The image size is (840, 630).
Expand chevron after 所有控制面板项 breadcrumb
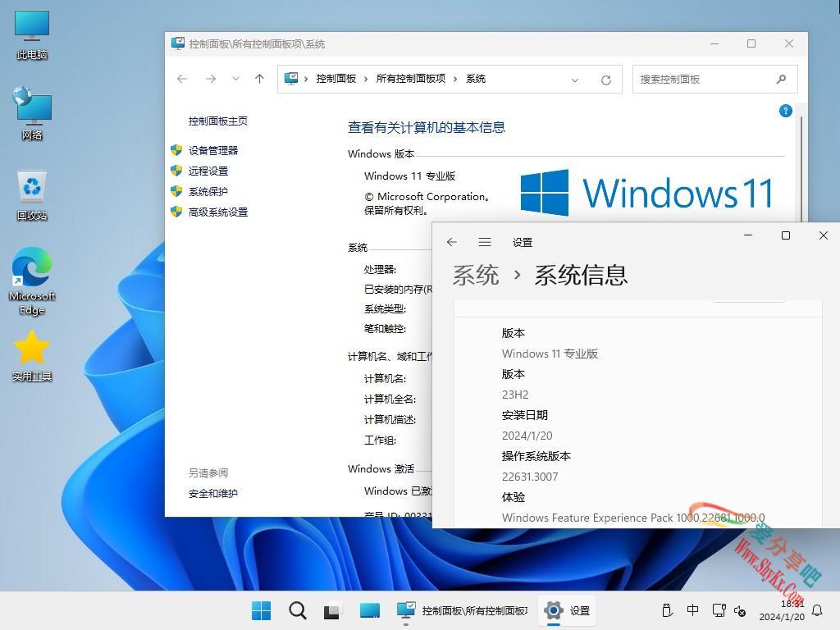(x=455, y=80)
